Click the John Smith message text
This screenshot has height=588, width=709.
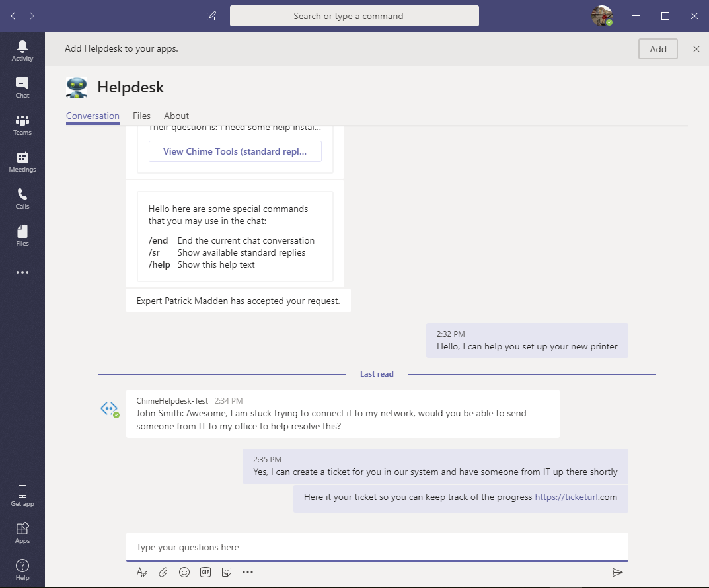tap(332, 420)
